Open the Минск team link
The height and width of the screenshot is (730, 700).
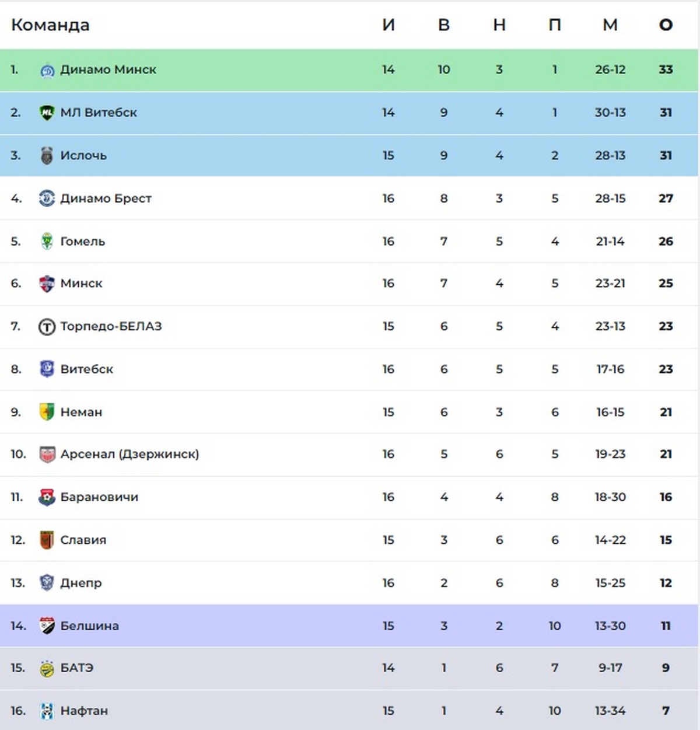(82, 284)
